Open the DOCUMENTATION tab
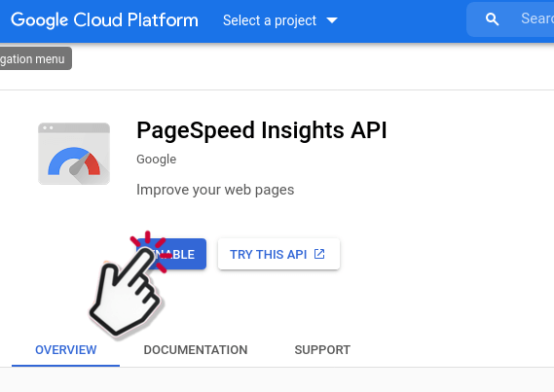554x392 pixels. tap(196, 350)
